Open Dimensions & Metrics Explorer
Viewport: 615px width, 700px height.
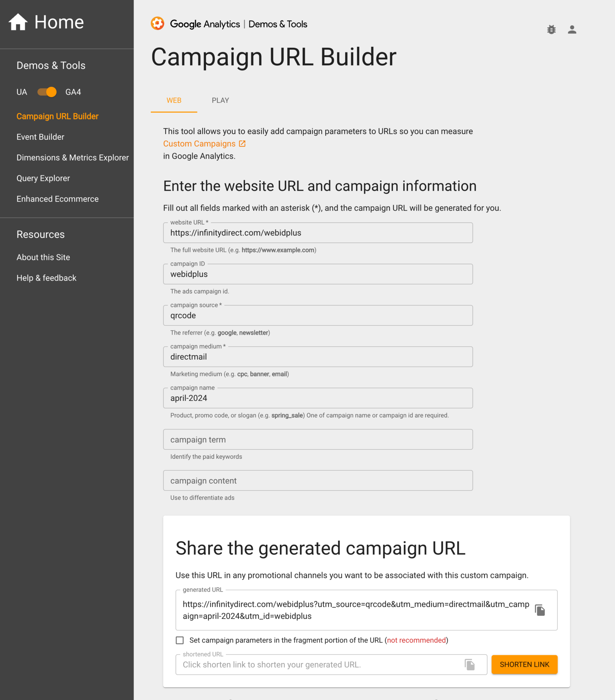click(x=72, y=158)
